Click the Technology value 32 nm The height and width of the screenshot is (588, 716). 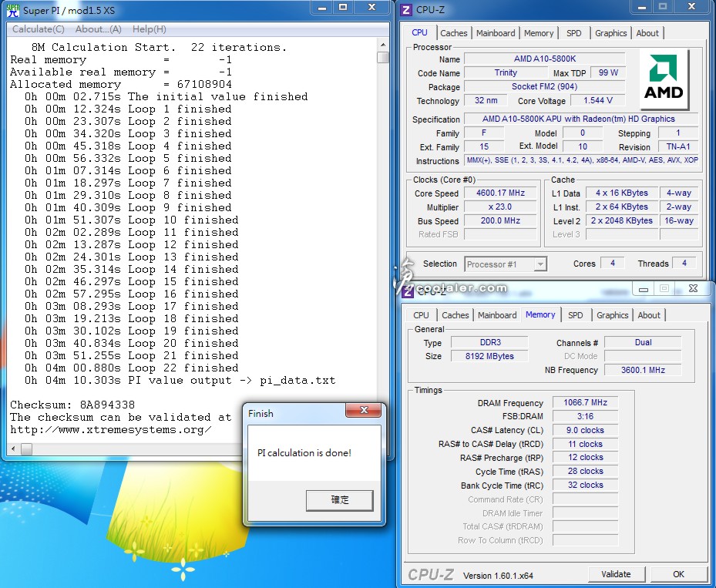[x=486, y=100]
